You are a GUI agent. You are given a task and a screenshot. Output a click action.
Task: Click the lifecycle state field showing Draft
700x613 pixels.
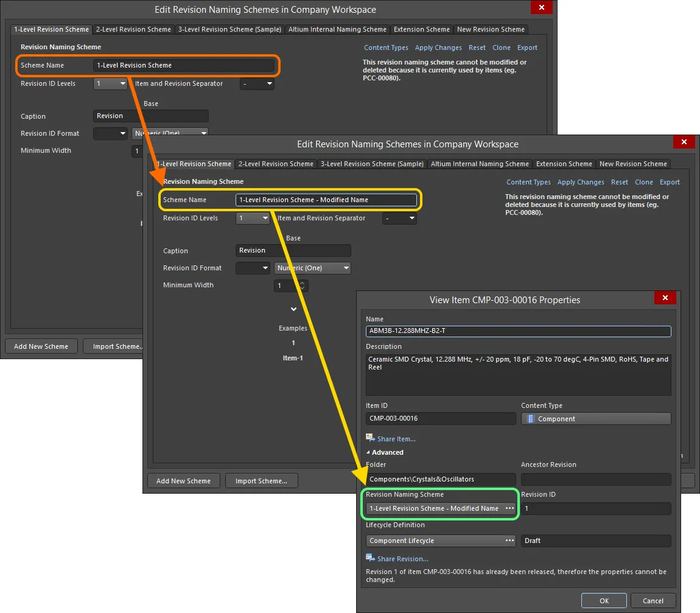coord(596,541)
